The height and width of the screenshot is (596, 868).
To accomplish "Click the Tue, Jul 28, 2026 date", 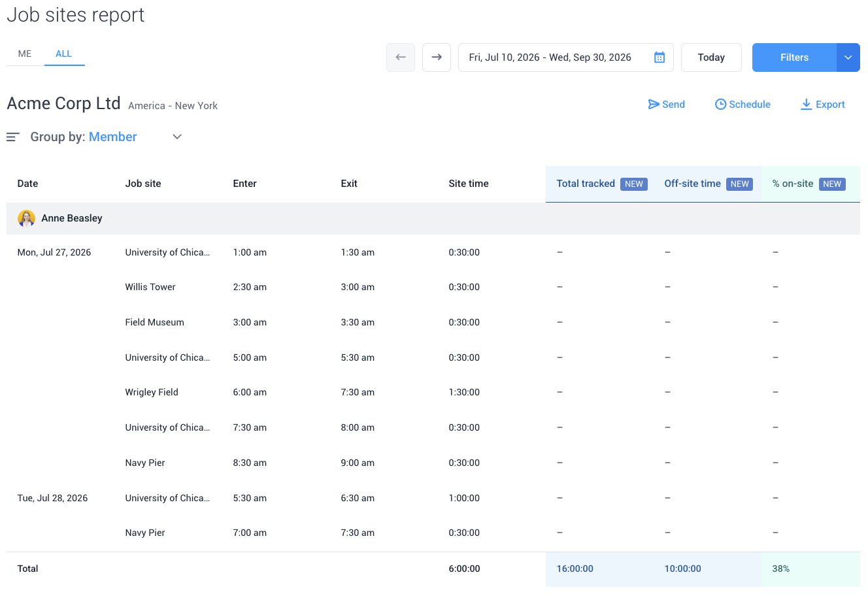I will click(52, 498).
